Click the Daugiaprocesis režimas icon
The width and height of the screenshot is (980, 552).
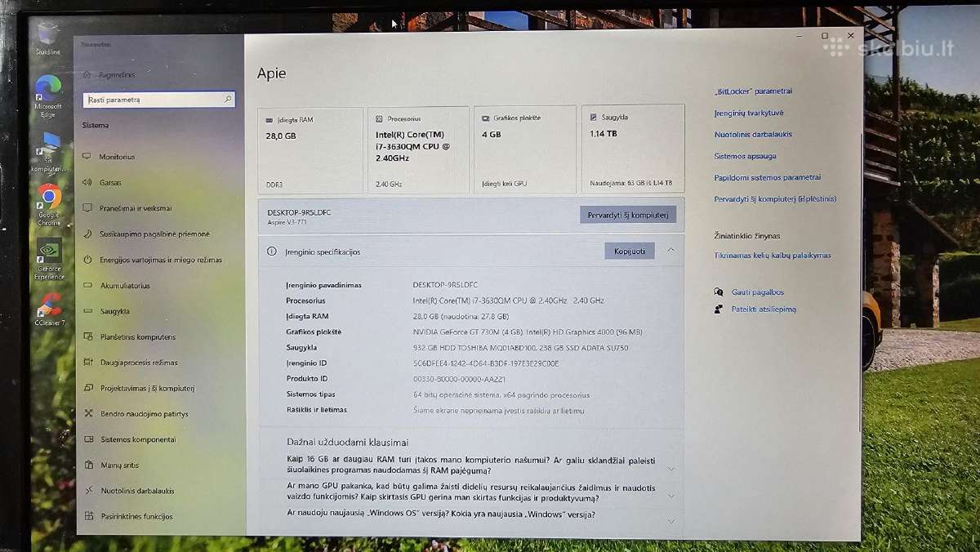(88, 362)
